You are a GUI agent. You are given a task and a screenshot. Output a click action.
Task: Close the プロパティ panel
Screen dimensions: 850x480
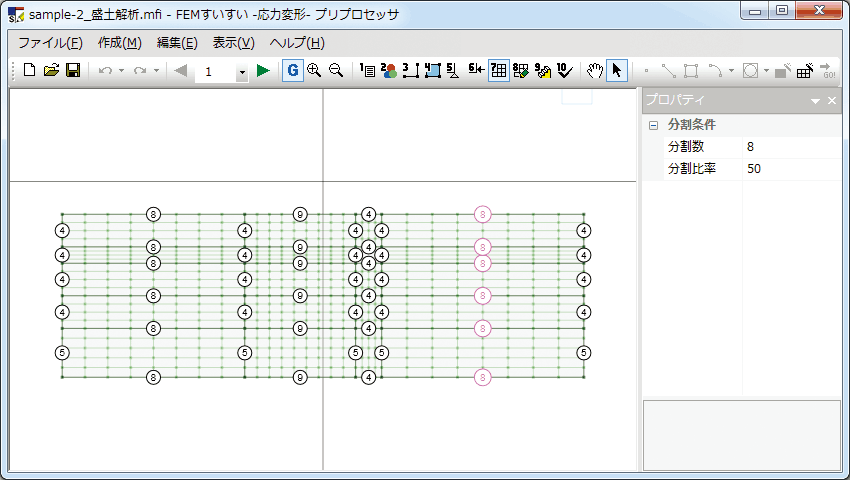point(832,101)
